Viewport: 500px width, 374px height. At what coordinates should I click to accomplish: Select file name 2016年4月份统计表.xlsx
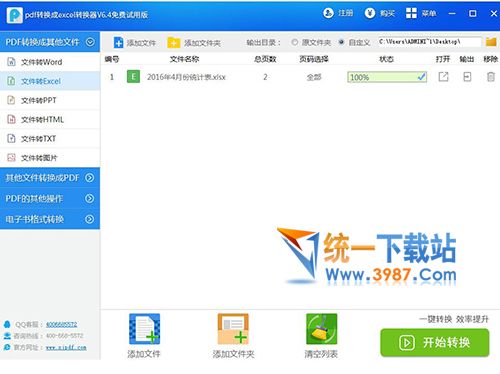(x=186, y=77)
